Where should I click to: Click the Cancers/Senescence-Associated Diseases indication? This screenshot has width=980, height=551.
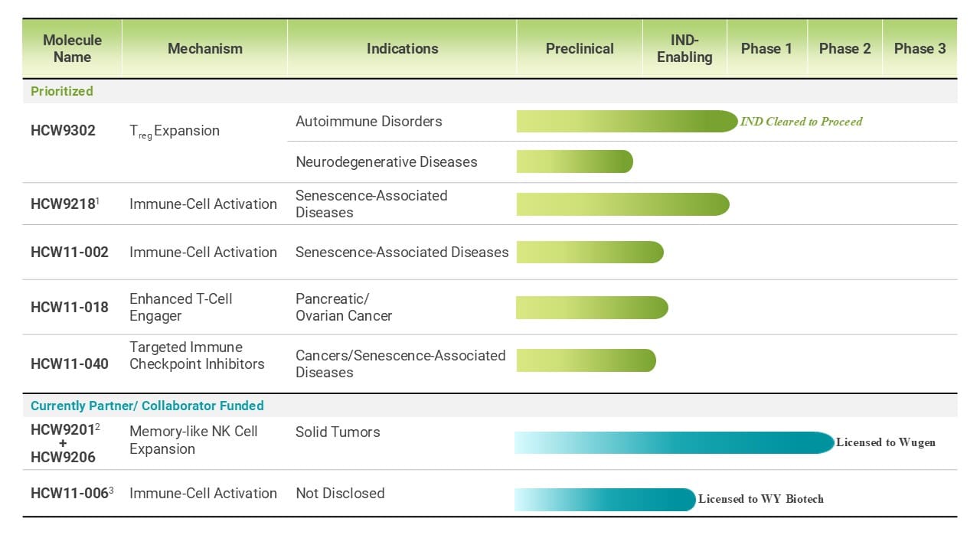pyautogui.click(x=400, y=364)
